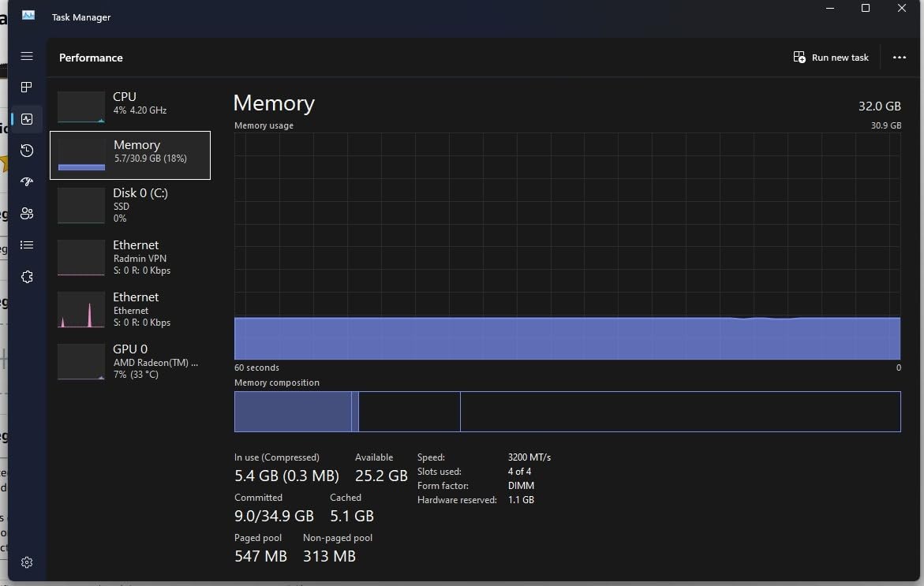Click the 30.9 GB graph scale label
Screen dimensions: 924x586
[x=885, y=125]
